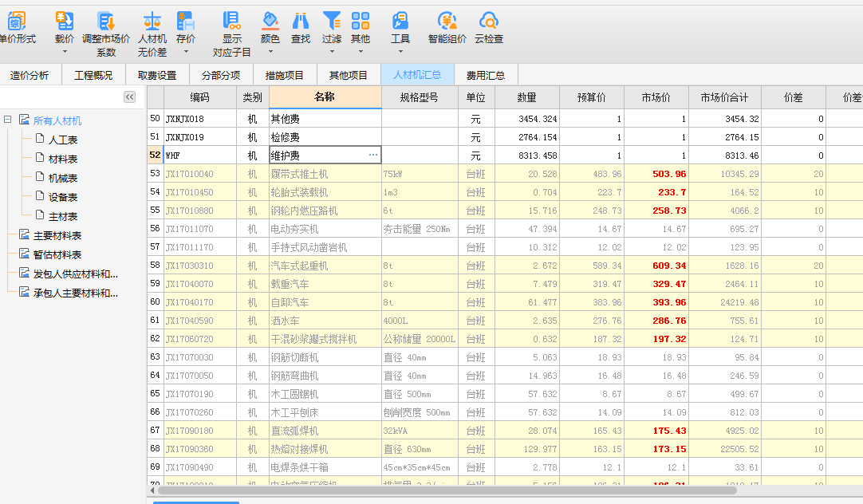This screenshot has height=504, width=863.
Task: Select the 洒水车 name cell
Action: (x=325, y=321)
